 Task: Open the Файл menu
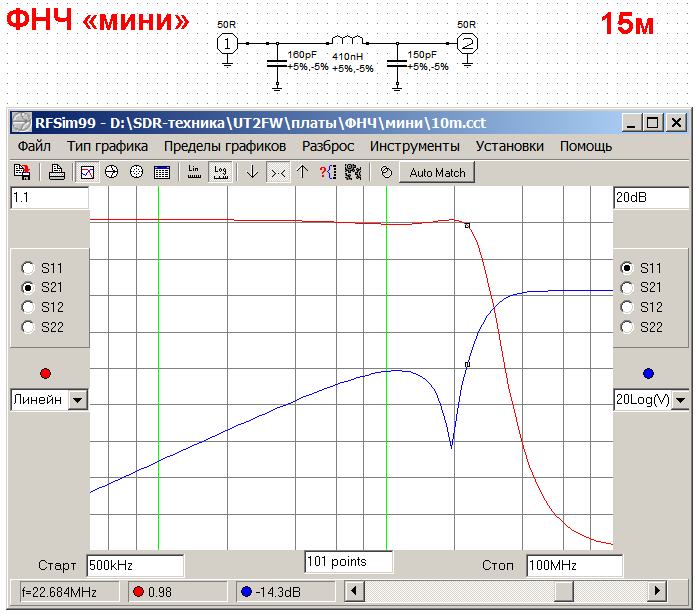pos(34,146)
